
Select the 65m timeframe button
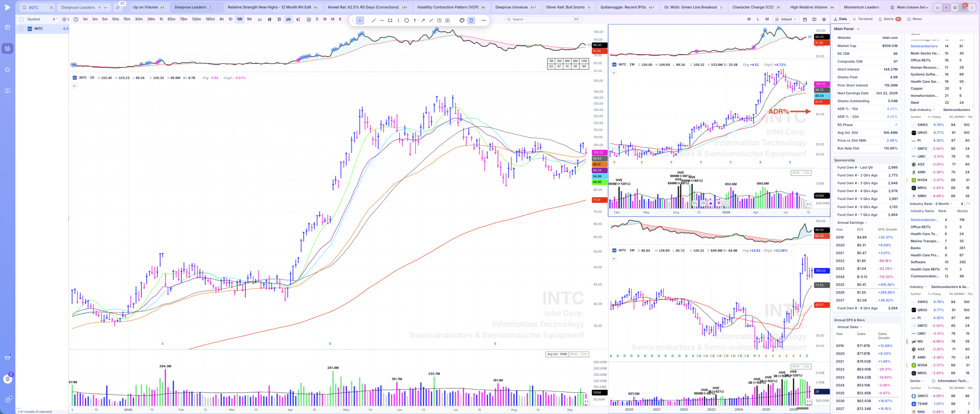(x=171, y=19)
